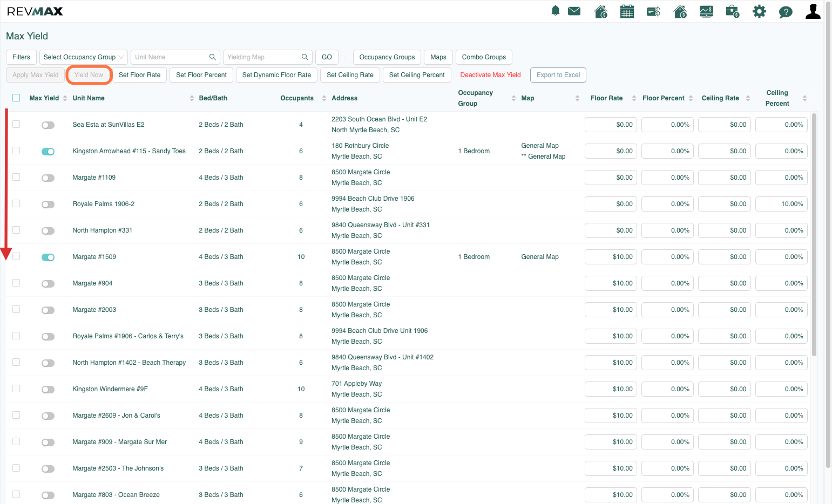Turn off the Margate #1509 Max Yield toggle
This screenshot has width=832, height=504.
(48, 257)
